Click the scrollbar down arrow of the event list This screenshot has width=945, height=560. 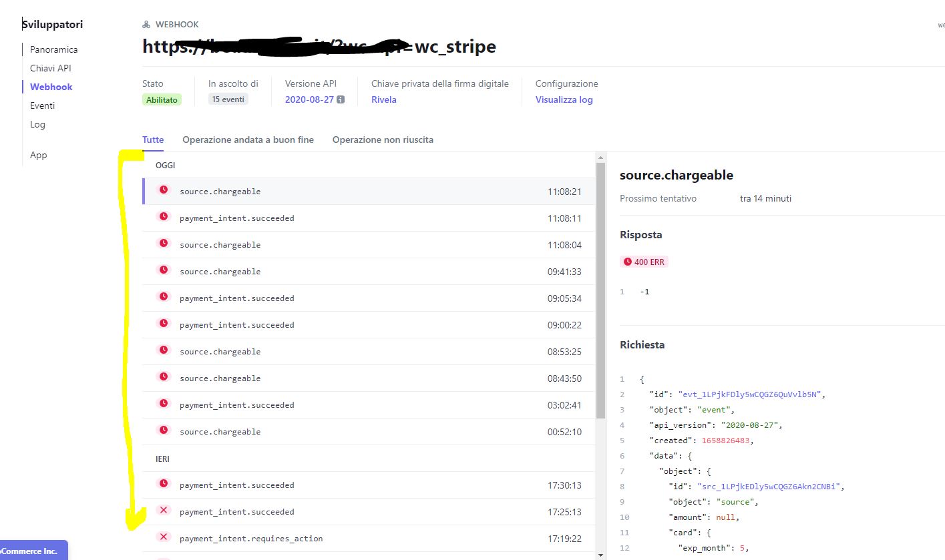pyautogui.click(x=600, y=555)
